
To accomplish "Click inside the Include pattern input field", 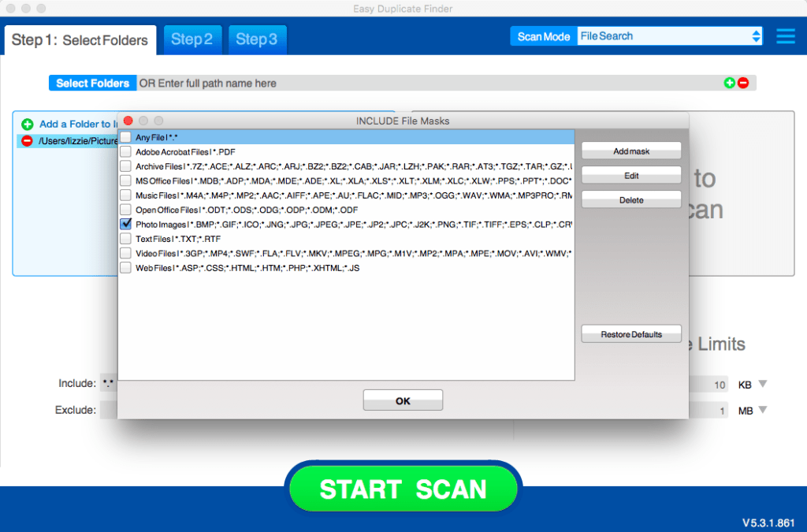I will pos(108,384).
